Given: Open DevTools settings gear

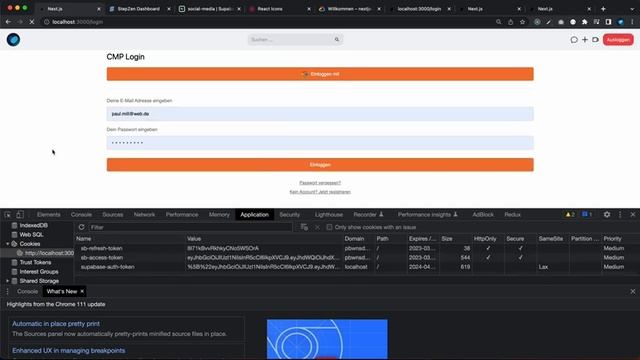Looking at the screenshot, I should click(607, 214).
